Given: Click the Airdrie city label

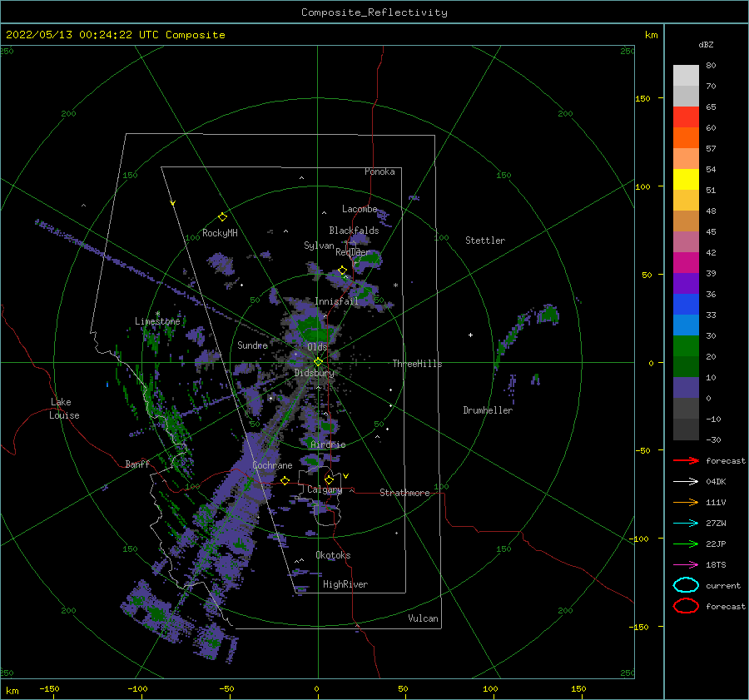Looking at the screenshot, I should [328, 444].
